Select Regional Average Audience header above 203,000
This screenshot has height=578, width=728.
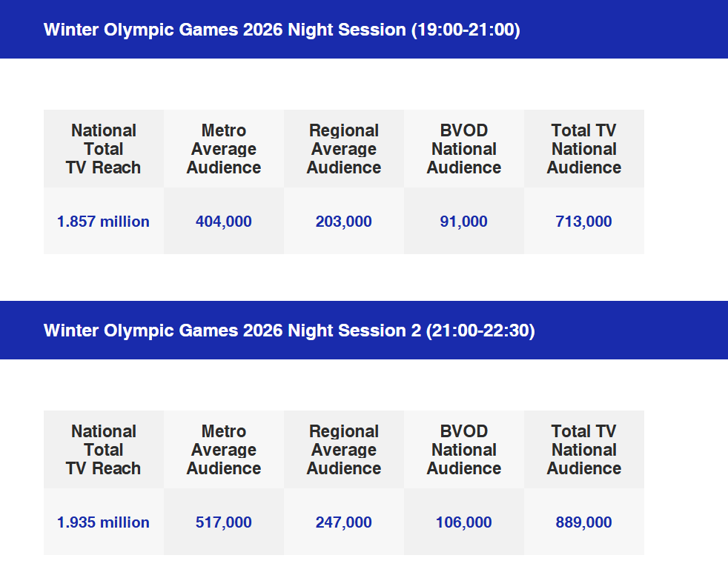coord(344,149)
